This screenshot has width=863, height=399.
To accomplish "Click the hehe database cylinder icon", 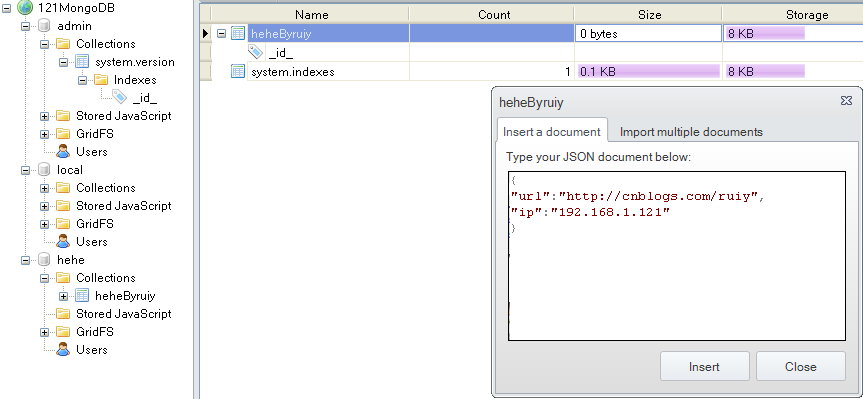I will (44, 259).
